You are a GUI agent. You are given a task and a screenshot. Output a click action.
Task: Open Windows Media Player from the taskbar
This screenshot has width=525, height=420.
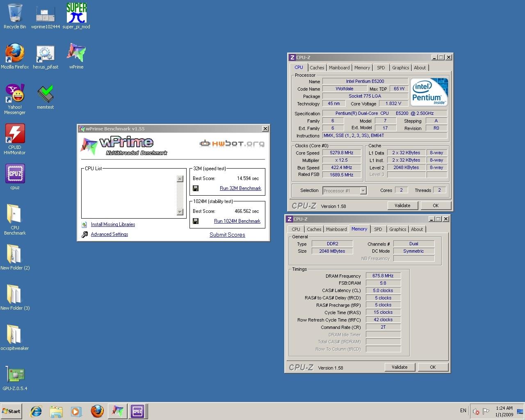(x=76, y=411)
